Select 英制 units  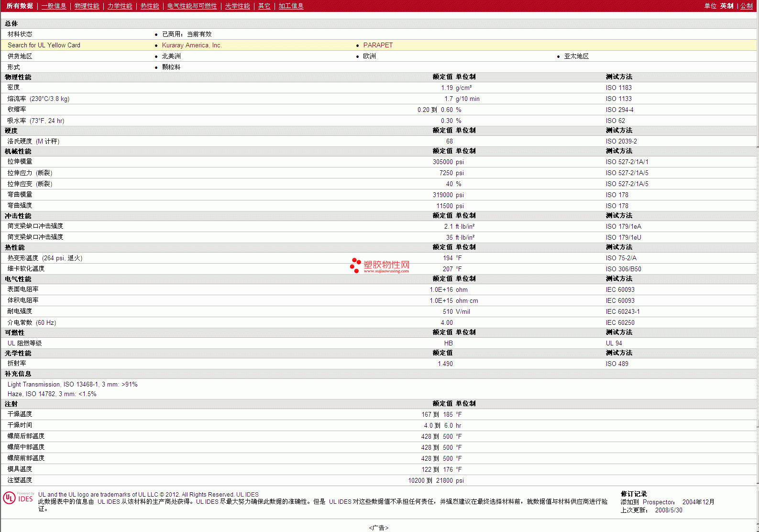(x=727, y=6)
